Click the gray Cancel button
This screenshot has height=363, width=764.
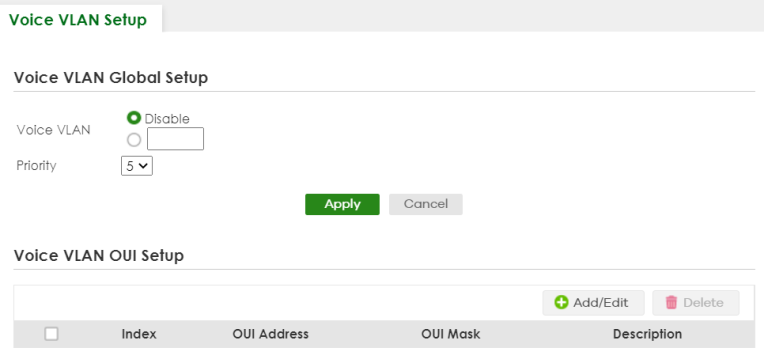(425, 204)
